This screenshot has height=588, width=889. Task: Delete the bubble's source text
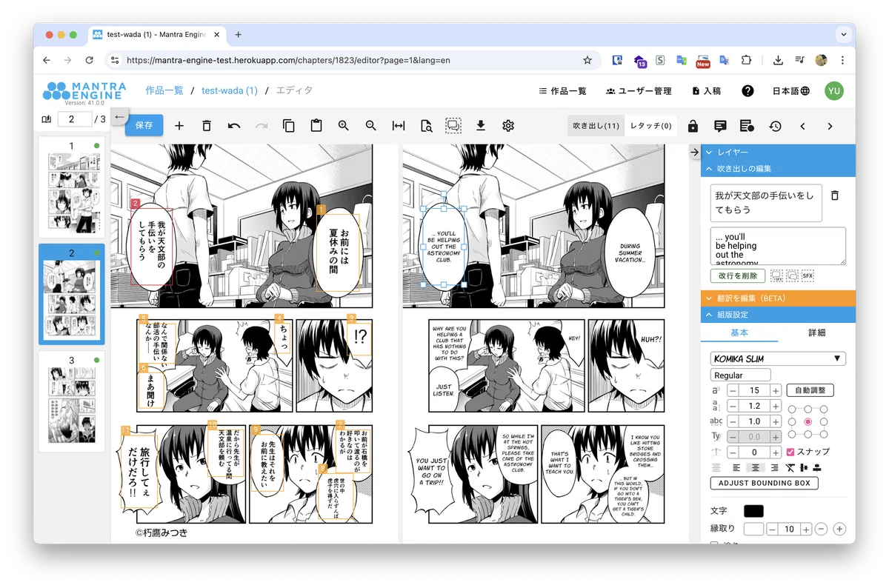pos(835,196)
